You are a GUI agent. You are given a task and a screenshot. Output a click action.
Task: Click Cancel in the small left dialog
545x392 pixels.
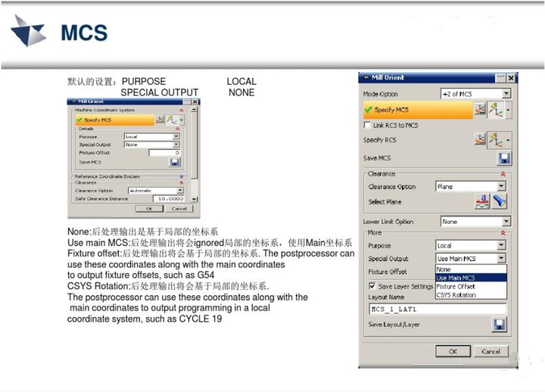[179, 208]
